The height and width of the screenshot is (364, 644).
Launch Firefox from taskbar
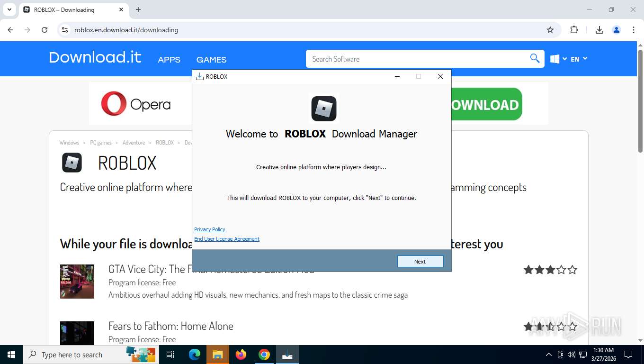tap(241, 355)
